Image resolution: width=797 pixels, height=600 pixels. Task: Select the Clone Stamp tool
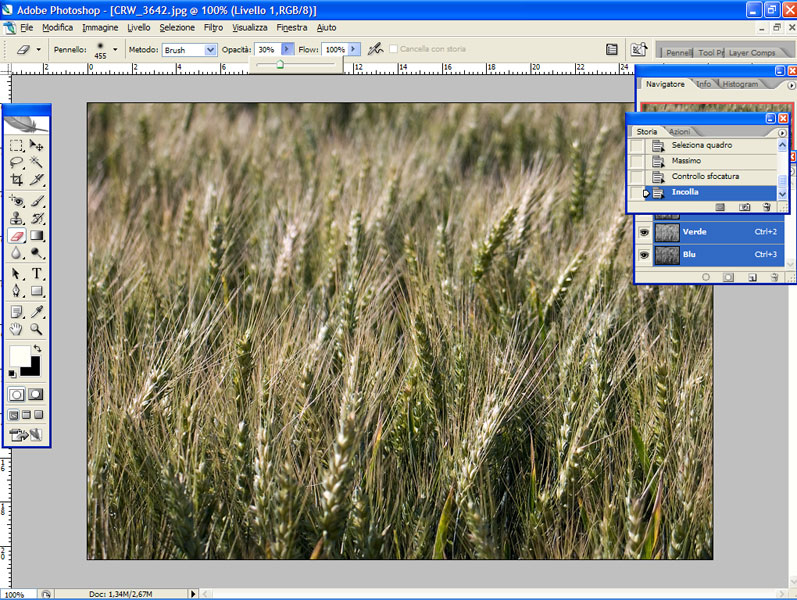pyautogui.click(x=17, y=218)
